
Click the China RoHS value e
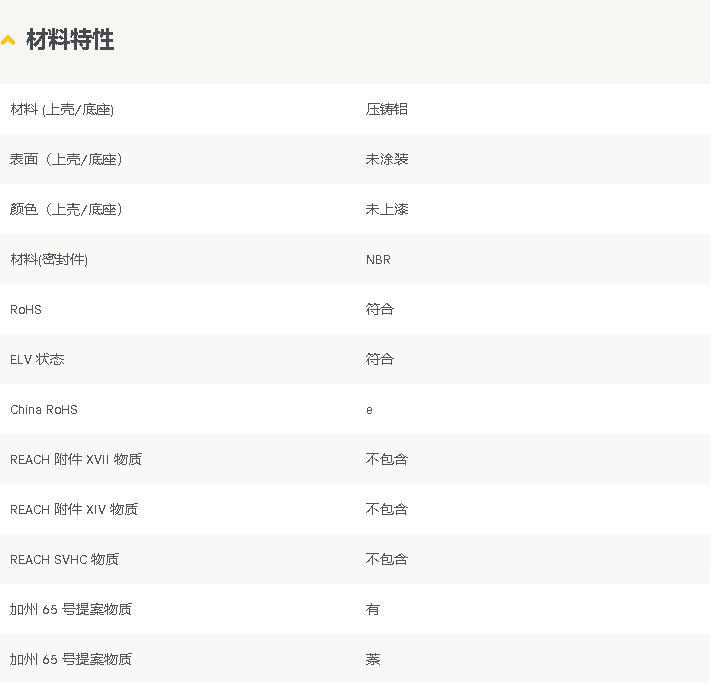point(369,410)
